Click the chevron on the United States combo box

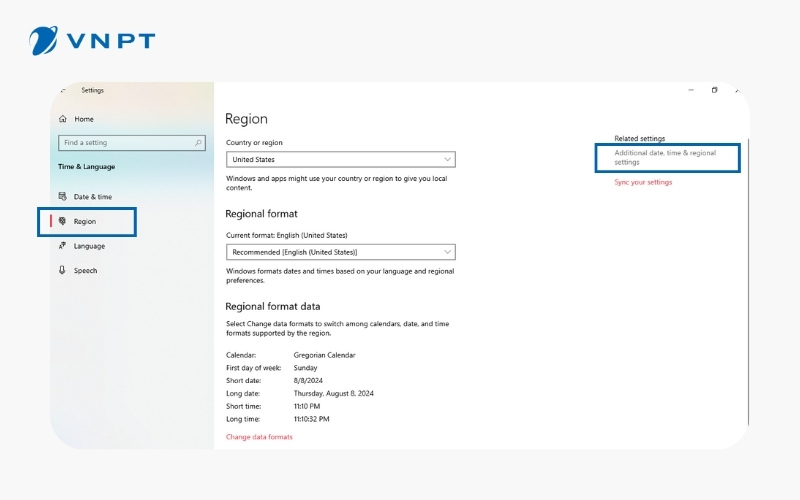coord(447,159)
